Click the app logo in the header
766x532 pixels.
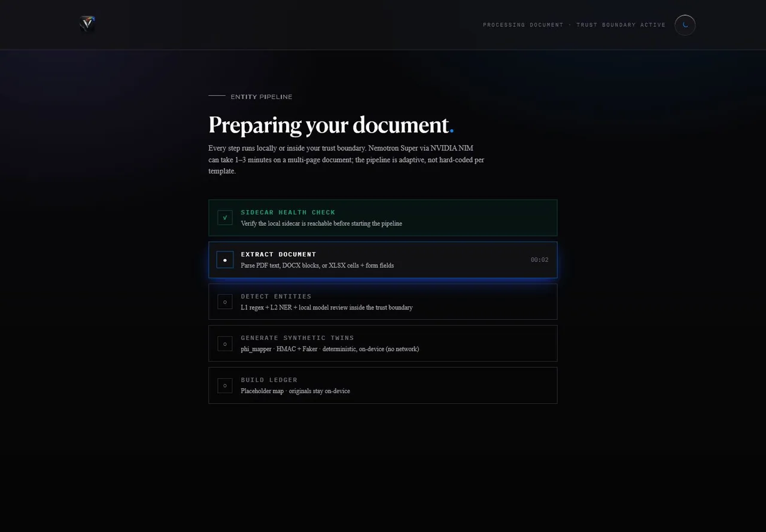point(87,25)
